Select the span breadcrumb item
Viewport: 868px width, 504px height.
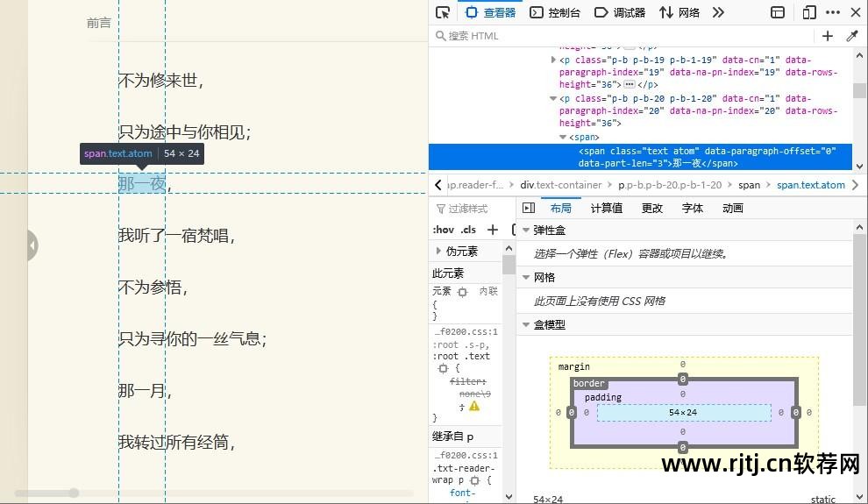point(749,185)
